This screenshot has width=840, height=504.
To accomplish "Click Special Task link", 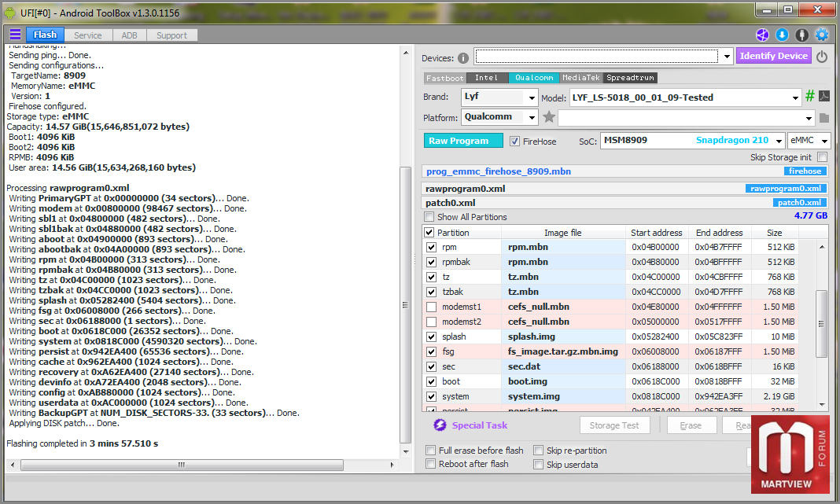I will pos(480,425).
